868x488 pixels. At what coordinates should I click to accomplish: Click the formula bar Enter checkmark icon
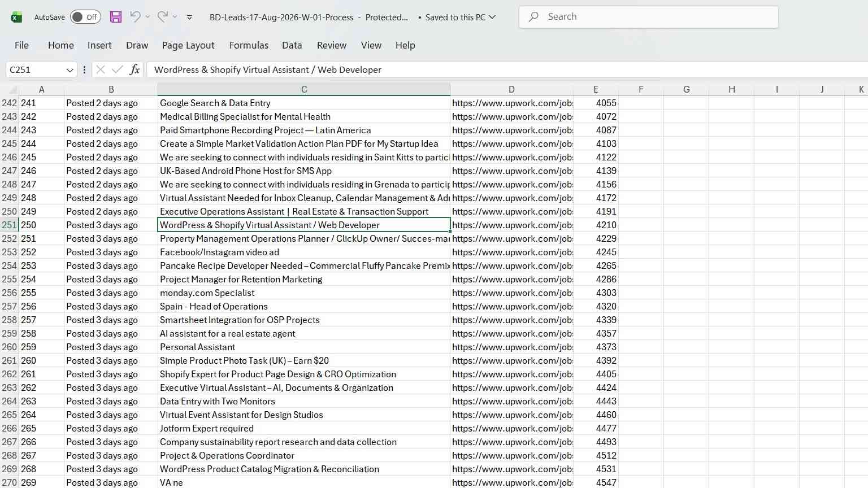[118, 69]
